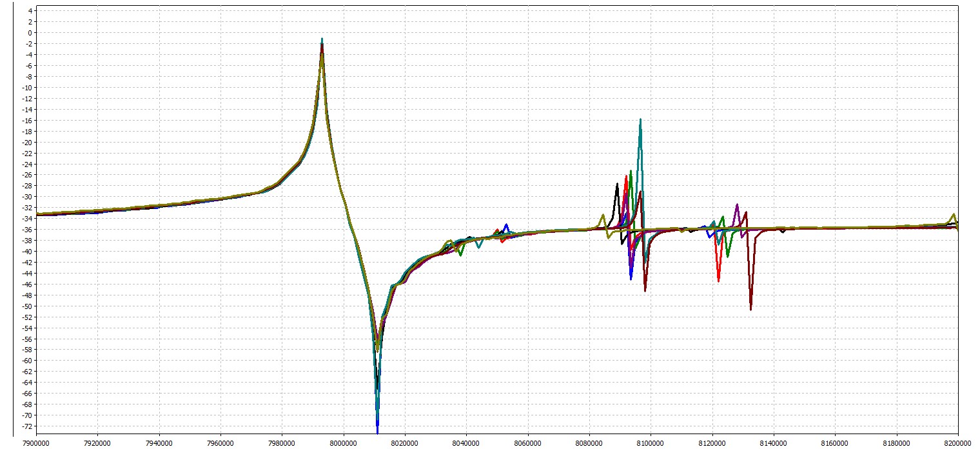Click the green dip near 8038000

(x=460, y=255)
